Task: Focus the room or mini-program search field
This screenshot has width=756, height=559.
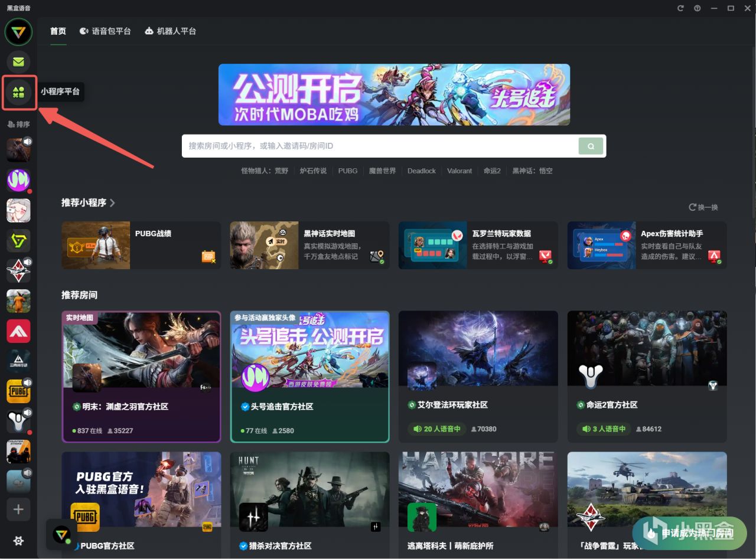Action: tap(380, 146)
